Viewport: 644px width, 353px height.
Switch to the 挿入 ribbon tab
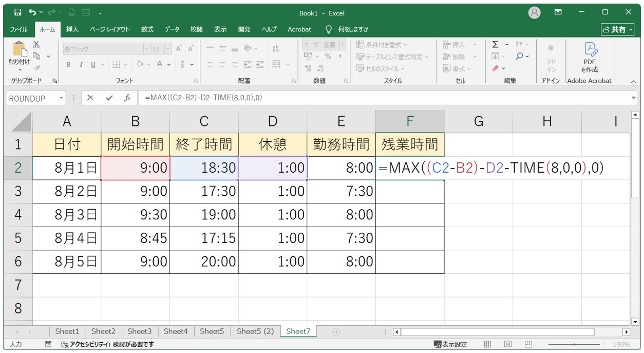72,29
